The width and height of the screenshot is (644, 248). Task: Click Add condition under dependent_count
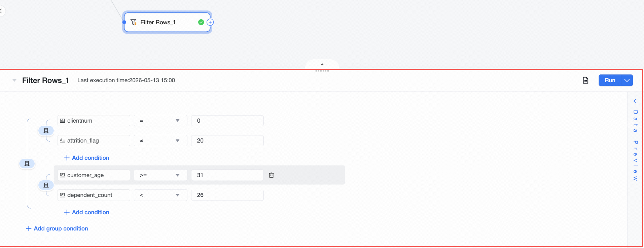pyautogui.click(x=87, y=212)
